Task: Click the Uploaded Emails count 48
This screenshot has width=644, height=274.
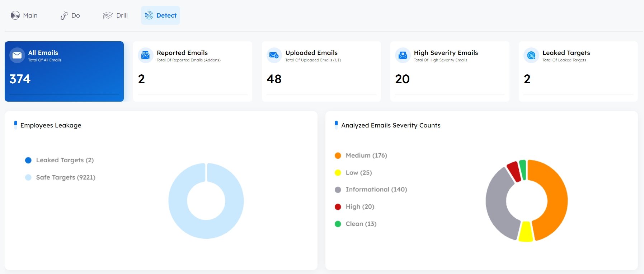Action: pos(274,79)
